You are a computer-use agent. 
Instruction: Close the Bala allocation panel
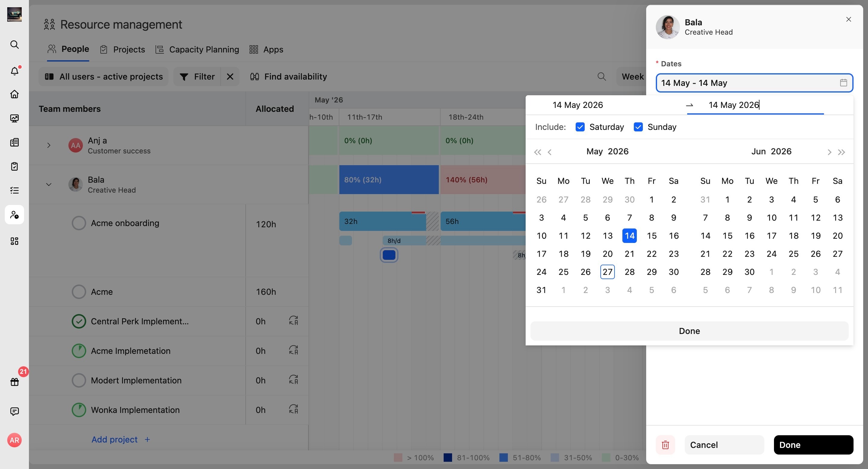point(848,19)
